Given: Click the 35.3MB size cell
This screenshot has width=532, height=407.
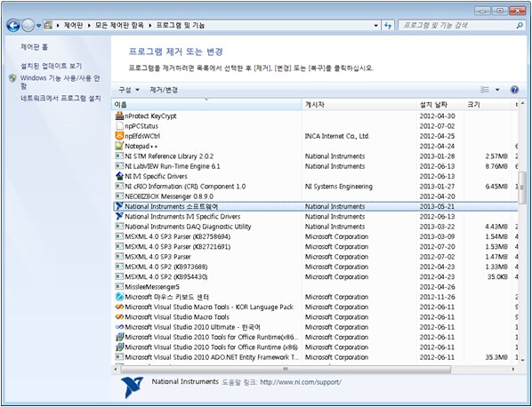Looking at the screenshot, I should (496, 357).
